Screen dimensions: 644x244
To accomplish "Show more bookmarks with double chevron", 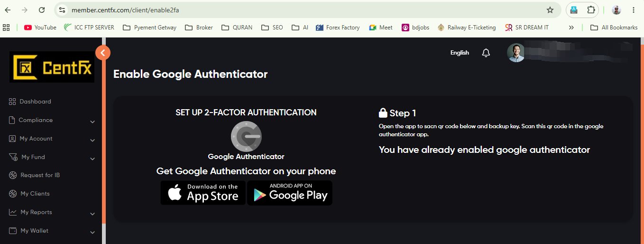I will tap(571, 28).
